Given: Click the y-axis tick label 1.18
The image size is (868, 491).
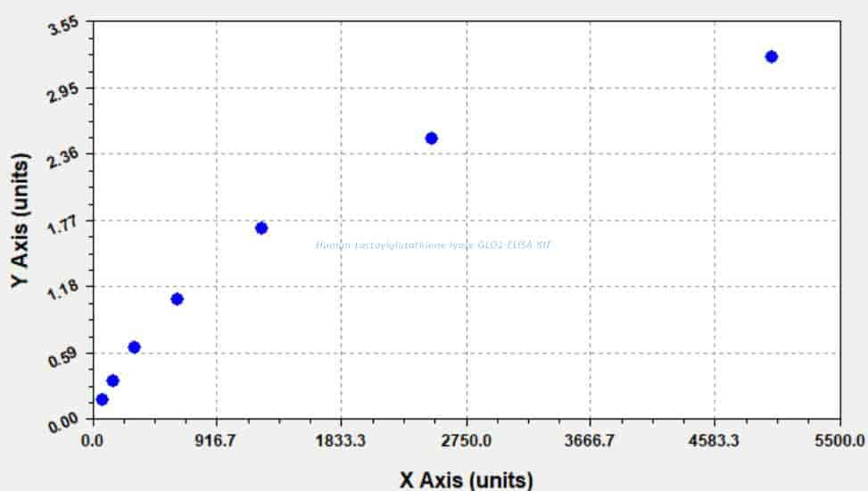Looking at the screenshot, I should (62, 291).
